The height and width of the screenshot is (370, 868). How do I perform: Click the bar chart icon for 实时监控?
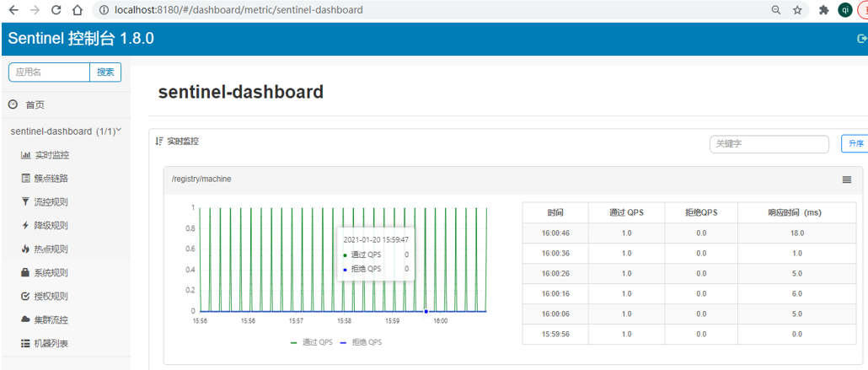coord(25,155)
